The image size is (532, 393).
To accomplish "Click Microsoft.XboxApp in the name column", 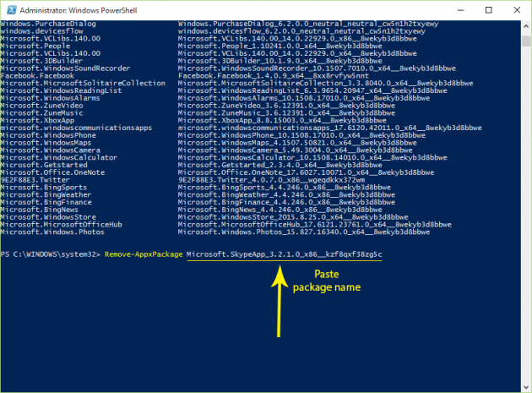I will coord(37,120).
